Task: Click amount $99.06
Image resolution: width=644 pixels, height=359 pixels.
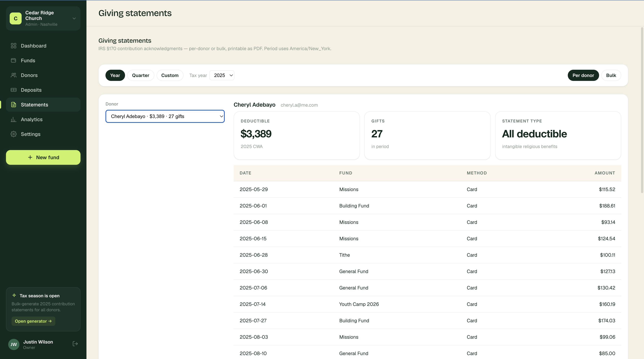Action: (x=607, y=337)
